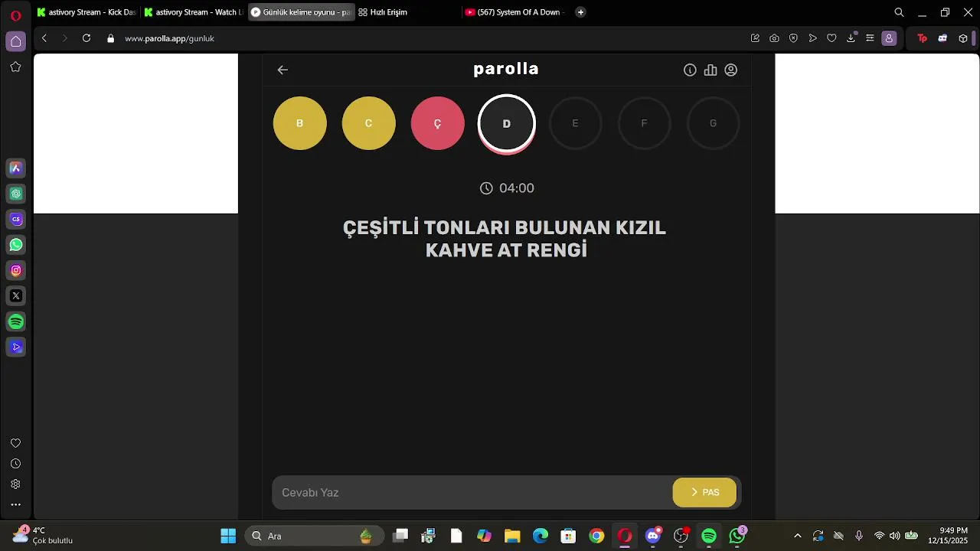Select the dimmed letter G circle
This screenshot has height=551, width=980.
[x=713, y=123]
